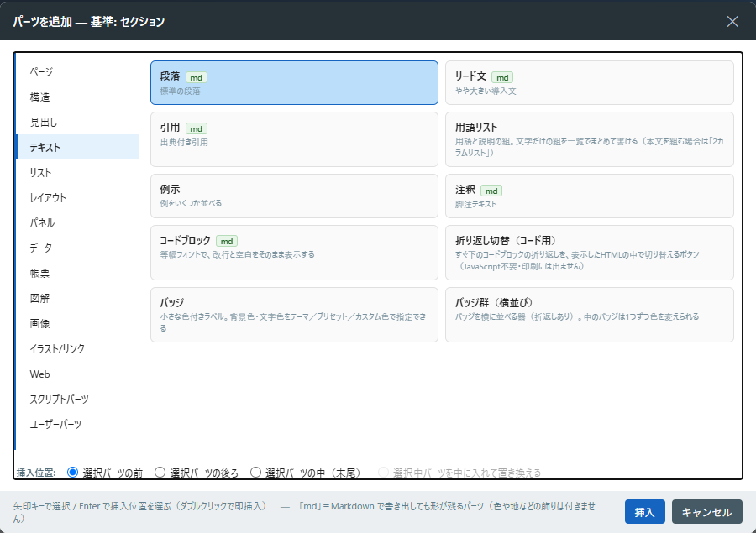Click the 例をいくつか並べる description
756x533 pixels.
pos(191,203)
